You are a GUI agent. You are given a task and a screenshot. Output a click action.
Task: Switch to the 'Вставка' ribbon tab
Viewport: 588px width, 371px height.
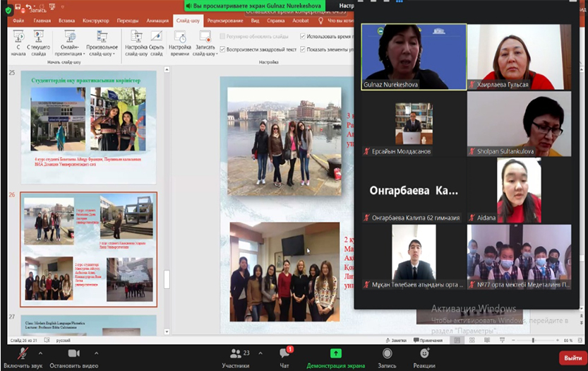click(67, 21)
